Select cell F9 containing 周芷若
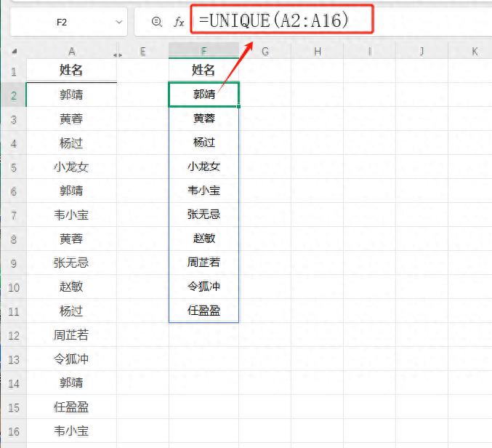This screenshot has width=492, height=448. 203,263
